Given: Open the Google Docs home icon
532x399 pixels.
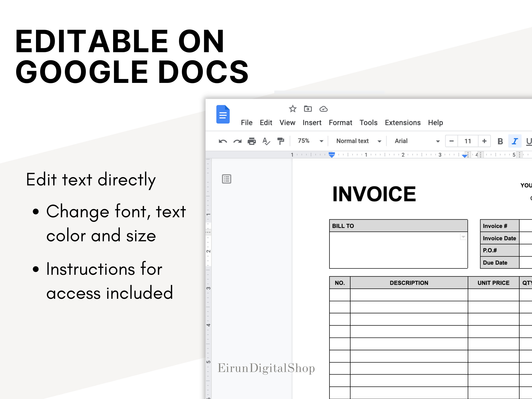Looking at the screenshot, I should tap(223, 115).
